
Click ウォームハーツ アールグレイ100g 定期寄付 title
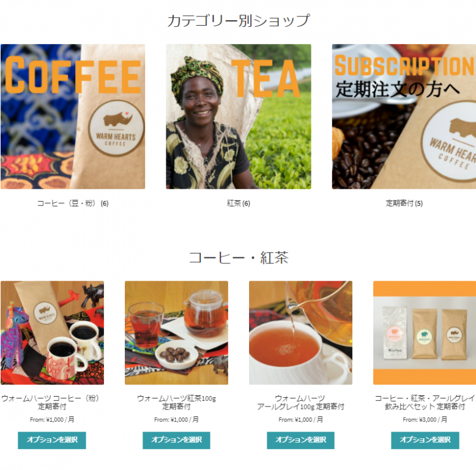pos(300,402)
